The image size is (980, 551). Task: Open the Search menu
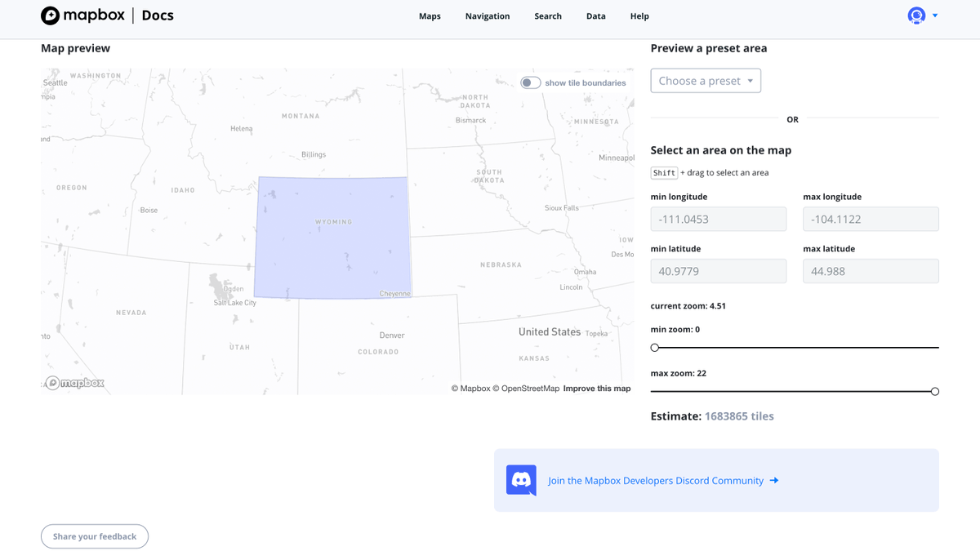click(548, 16)
